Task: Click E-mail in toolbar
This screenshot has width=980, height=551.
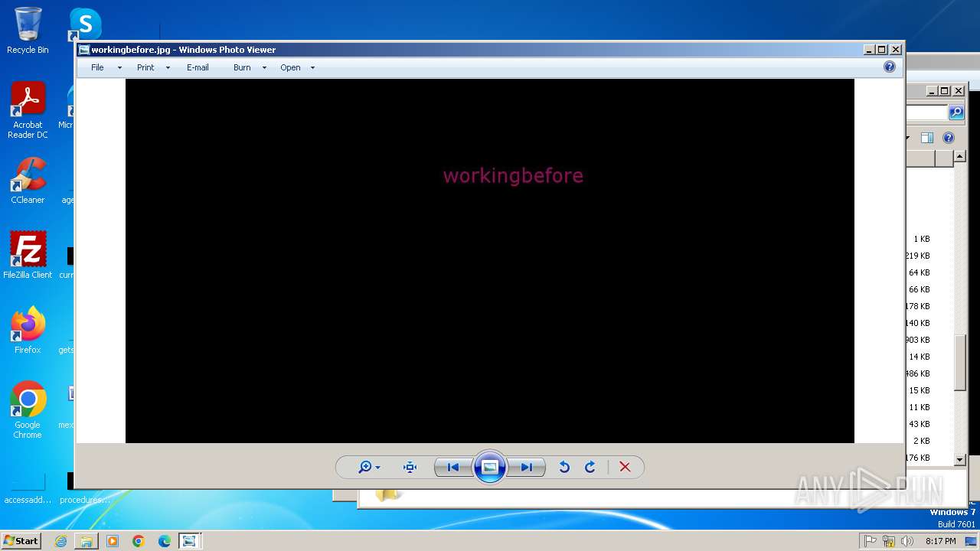Action: (198, 67)
